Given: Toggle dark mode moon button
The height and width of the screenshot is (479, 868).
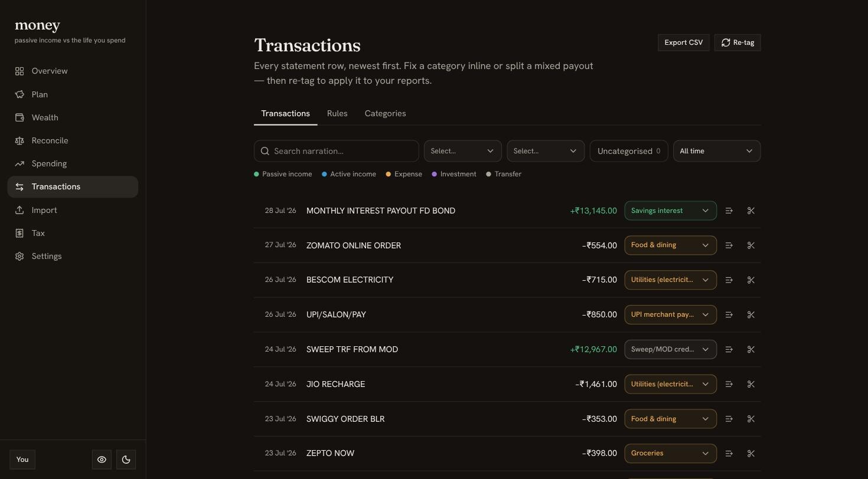Looking at the screenshot, I should pyautogui.click(x=126, y=460).
